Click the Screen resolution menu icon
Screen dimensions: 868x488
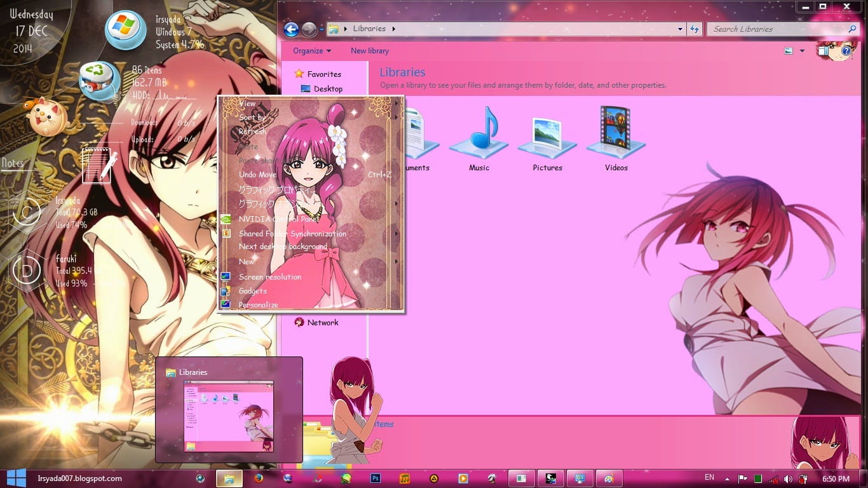[x=226, y=276]
